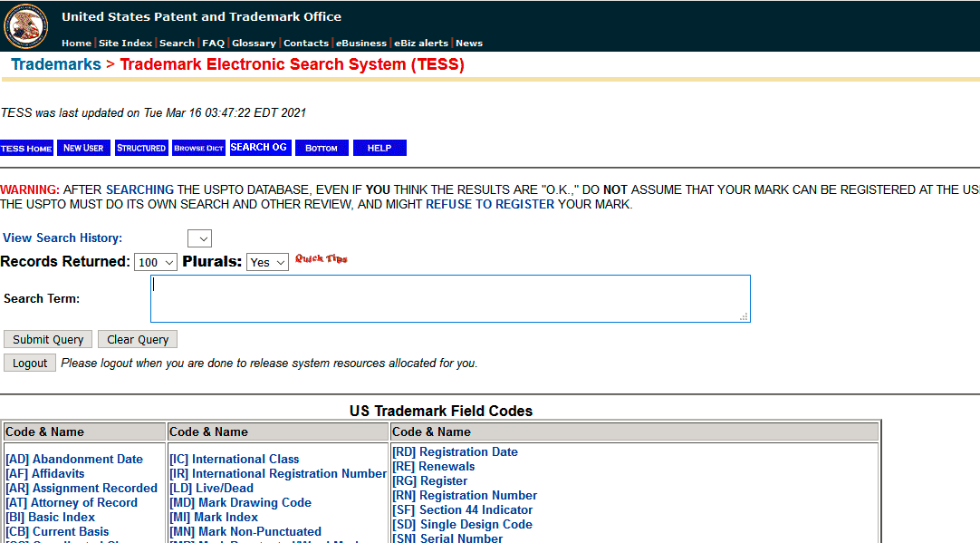Screen dimensions: 980x543
Task: Open the Records Returned dropdown
Action: click(156, 262)
